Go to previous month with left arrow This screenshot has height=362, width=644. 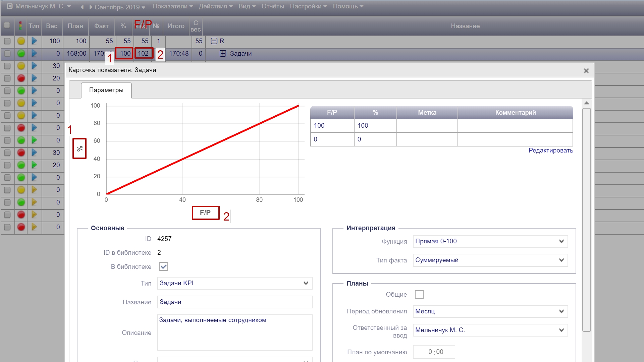82,7
